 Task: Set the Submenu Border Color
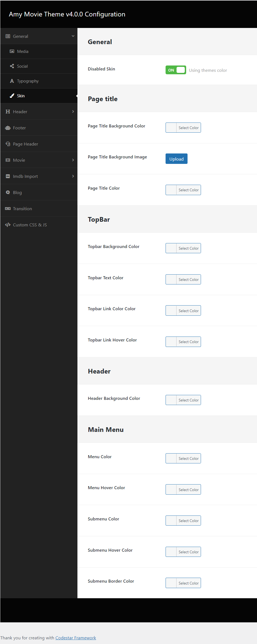(x=183, y=583)
